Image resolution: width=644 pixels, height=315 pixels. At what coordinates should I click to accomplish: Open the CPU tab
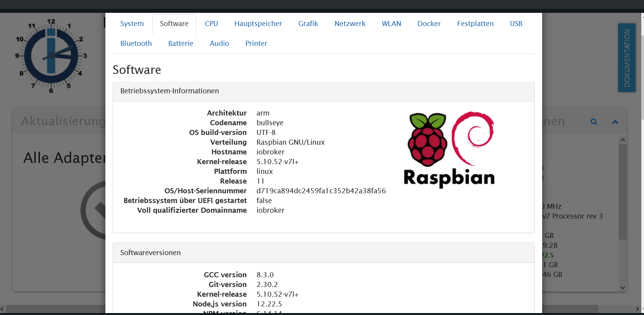[x=211, y=24]
